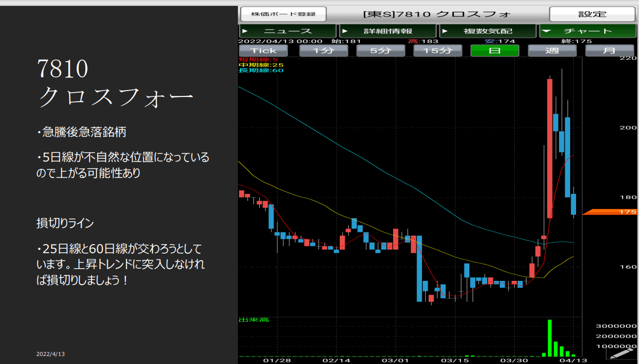Click the 短期線:5 legend label
The image size is (639, 364).
point(258,60)
